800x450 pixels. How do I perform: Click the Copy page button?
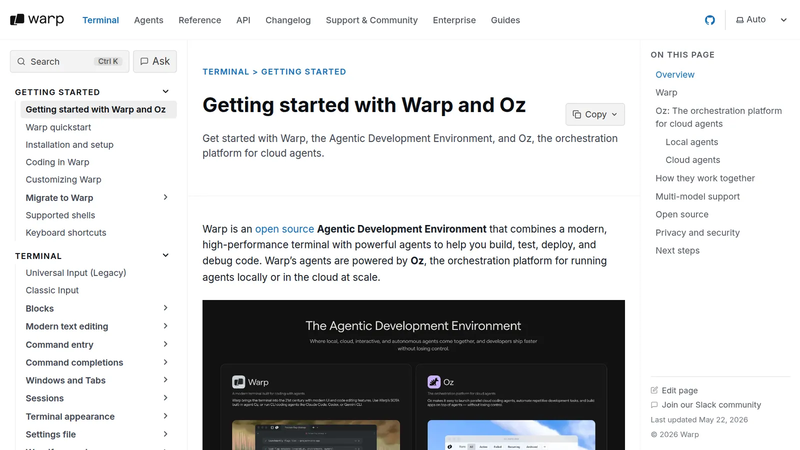pyautogui.click(x=595, y=114)
